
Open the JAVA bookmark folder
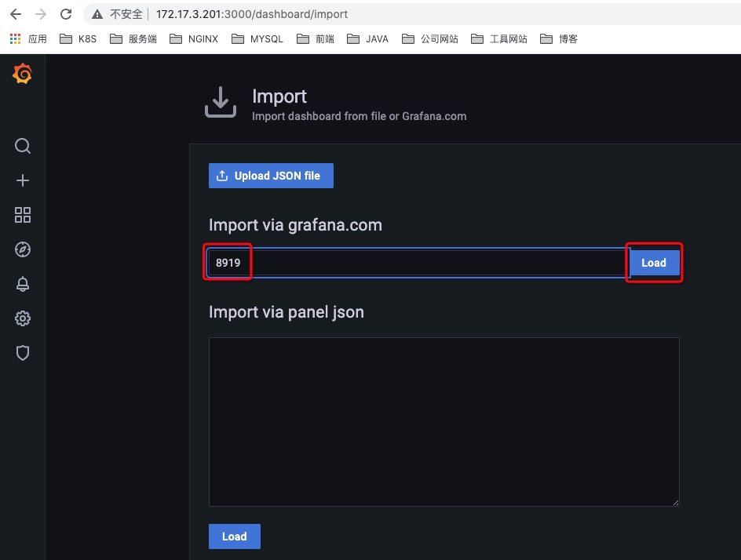point(367,38)
